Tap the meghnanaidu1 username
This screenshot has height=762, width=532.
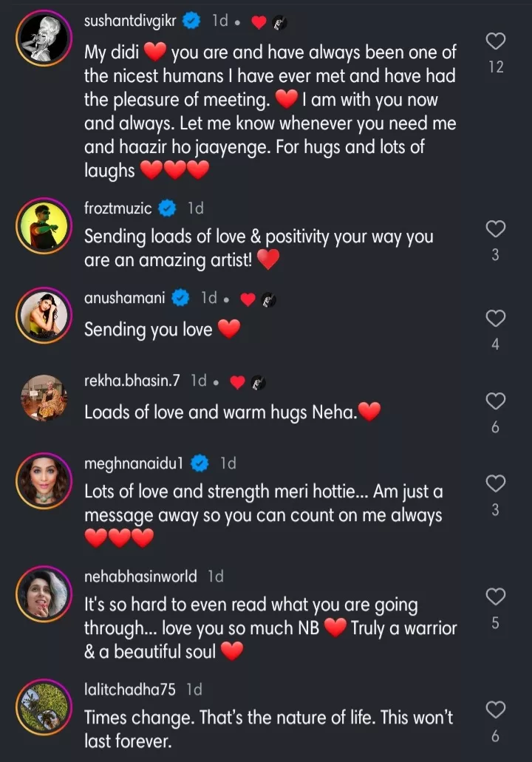click(133, 463)
